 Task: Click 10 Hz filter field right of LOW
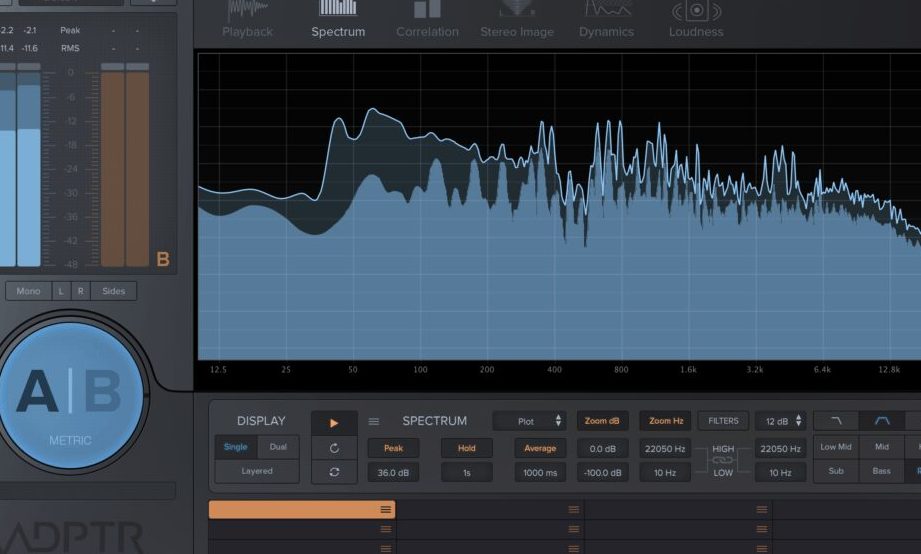click(x=781, y=472)
